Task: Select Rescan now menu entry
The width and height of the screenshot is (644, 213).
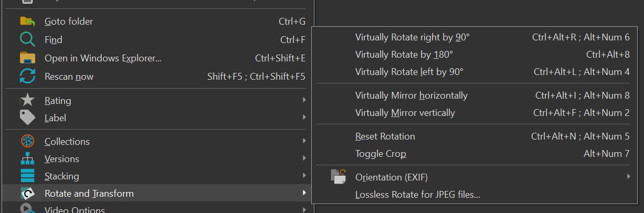Action: 155,77
